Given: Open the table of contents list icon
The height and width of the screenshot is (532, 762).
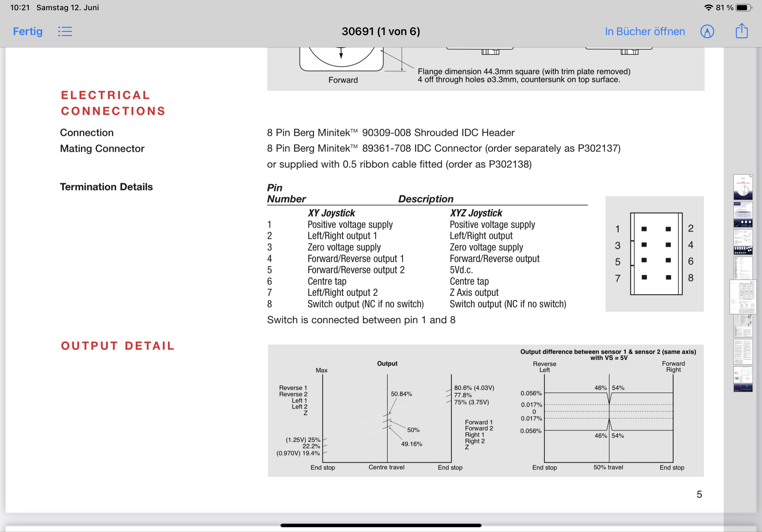Looking at the screenshot, I should (65, 32).
